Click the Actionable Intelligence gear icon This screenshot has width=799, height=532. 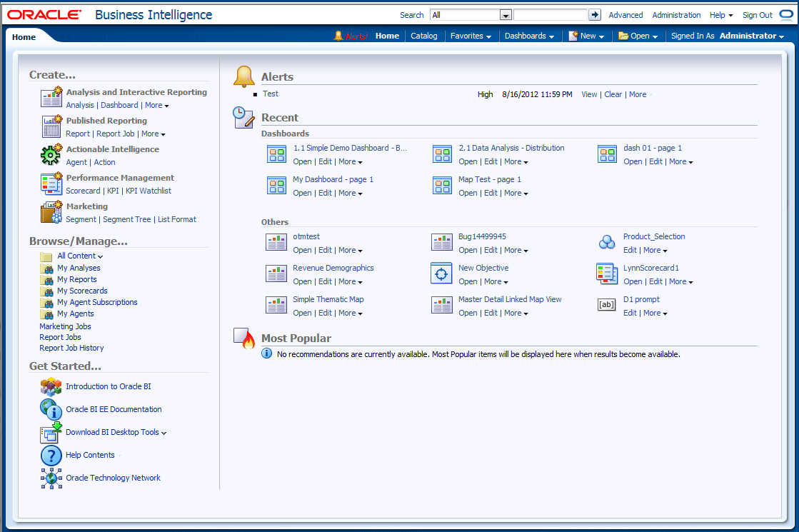51,155
